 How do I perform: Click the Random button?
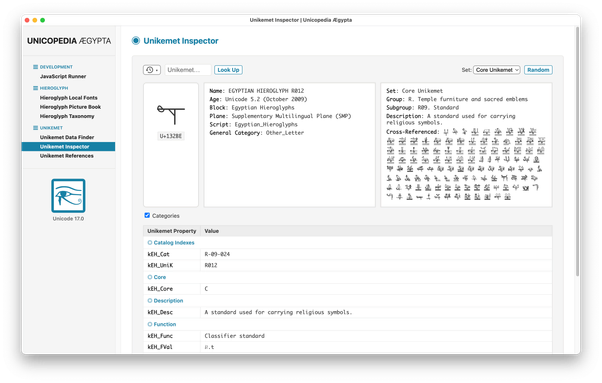[538, 70]
